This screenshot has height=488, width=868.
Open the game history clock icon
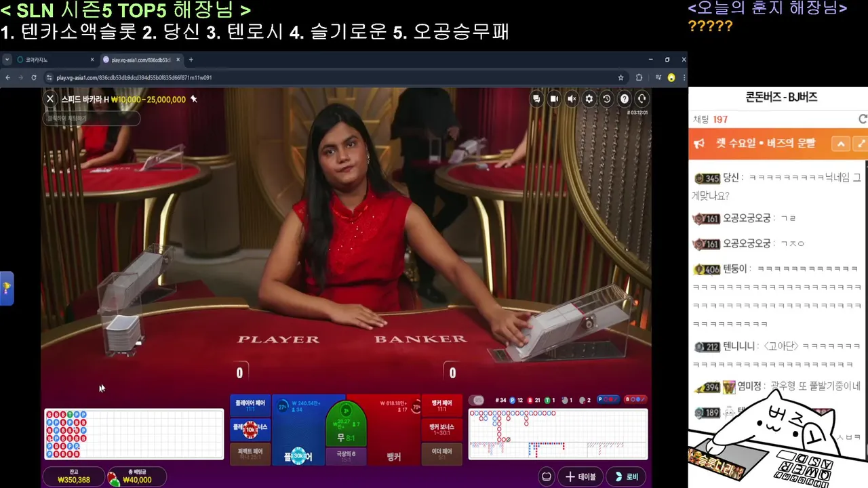tap(607, 99)
